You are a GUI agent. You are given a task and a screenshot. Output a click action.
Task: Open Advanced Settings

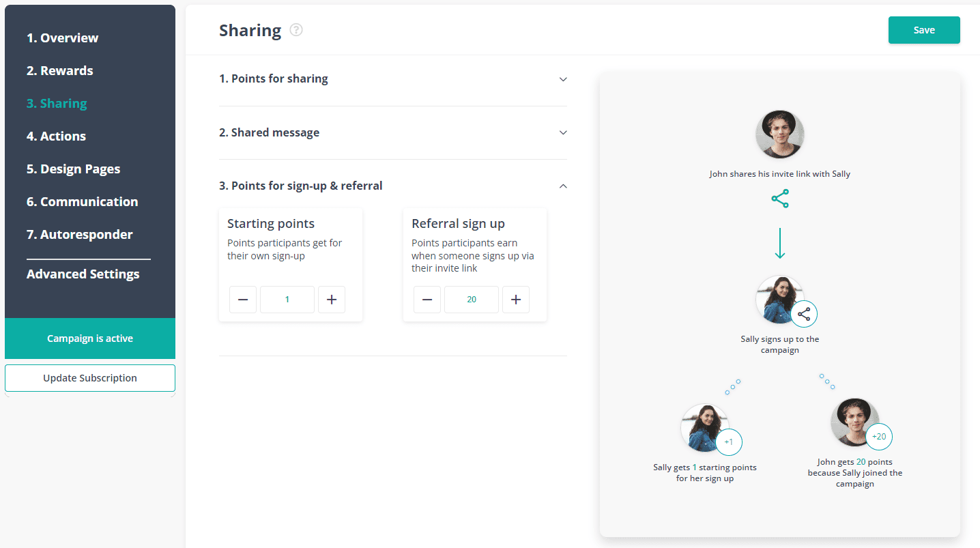coord(83,274)
